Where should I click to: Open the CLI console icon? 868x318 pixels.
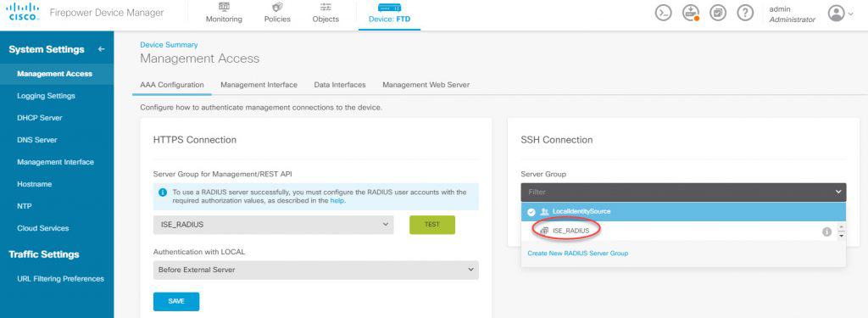[663, 14]
